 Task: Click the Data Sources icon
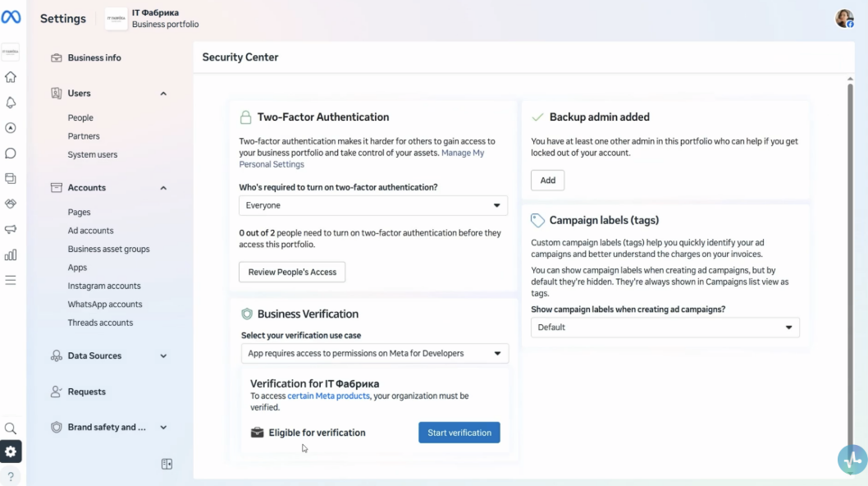57,355
